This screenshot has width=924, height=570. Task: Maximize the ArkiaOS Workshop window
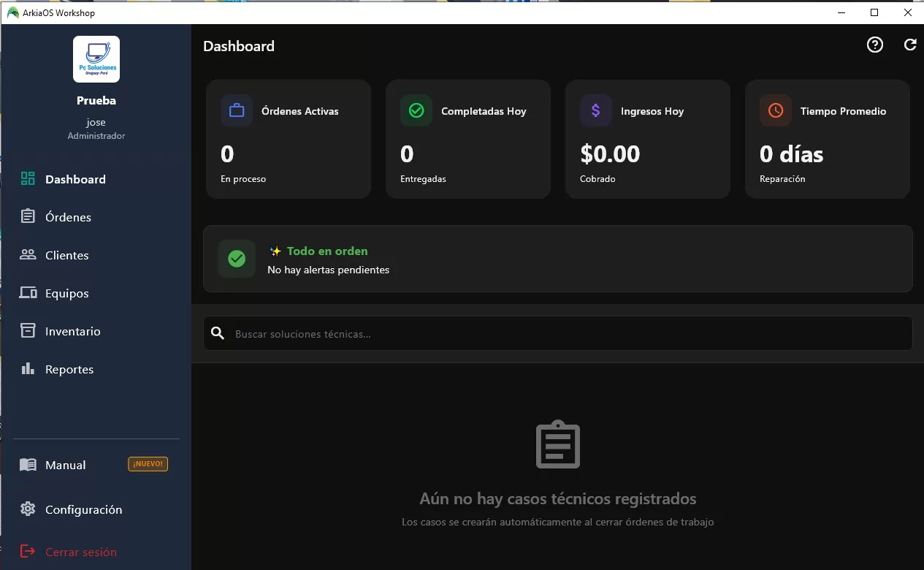pos(874,12)
